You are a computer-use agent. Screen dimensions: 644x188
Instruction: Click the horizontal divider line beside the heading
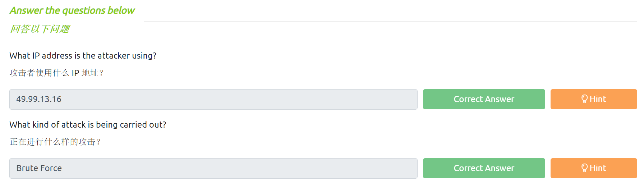390,22
